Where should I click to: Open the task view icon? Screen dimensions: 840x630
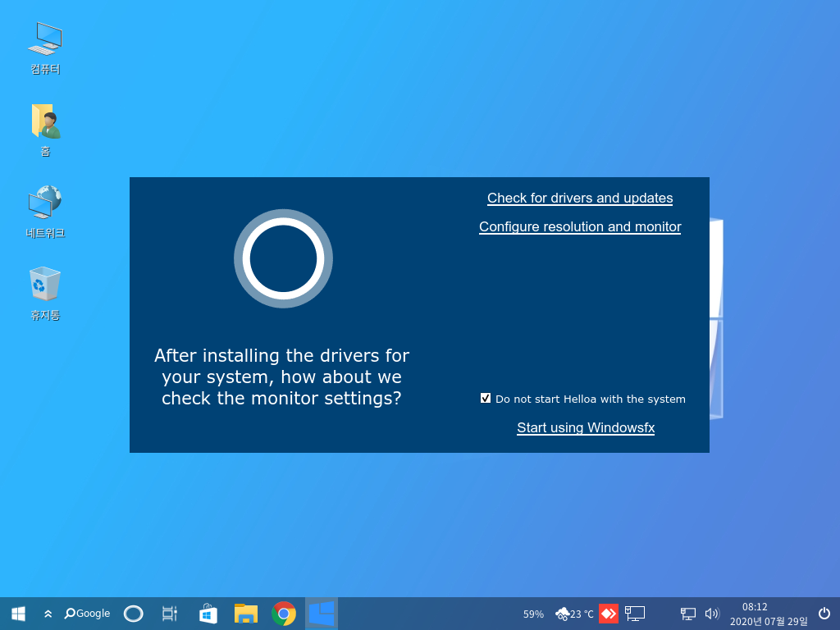point(169,614)
